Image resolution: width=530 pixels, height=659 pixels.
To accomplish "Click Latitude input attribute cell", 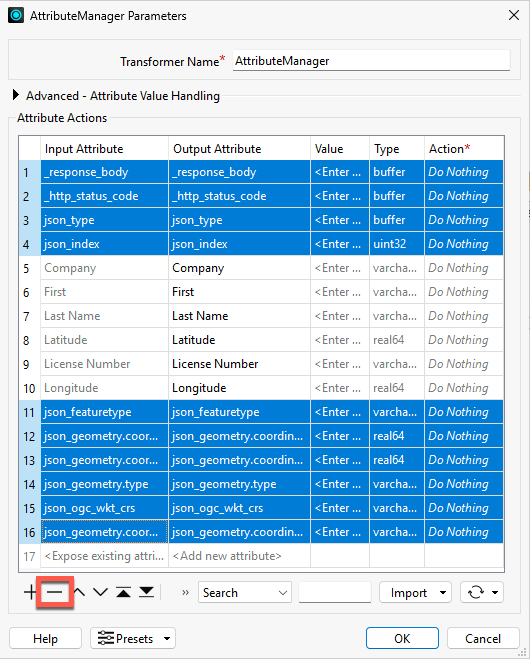I will pos(104,340).
